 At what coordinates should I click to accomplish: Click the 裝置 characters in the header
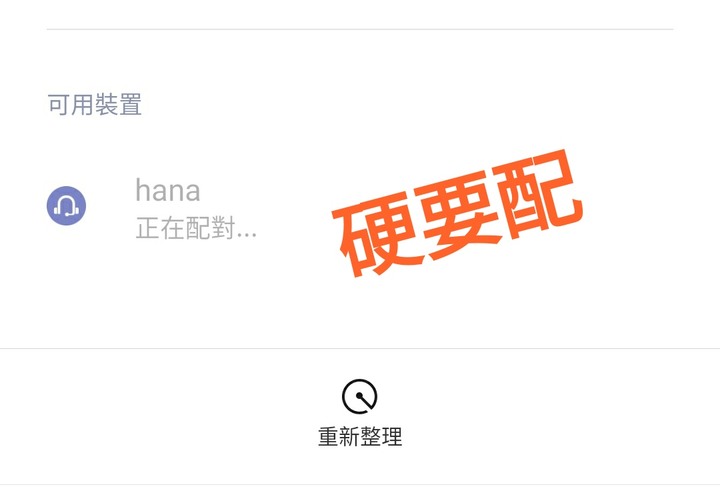pos(118,105)
